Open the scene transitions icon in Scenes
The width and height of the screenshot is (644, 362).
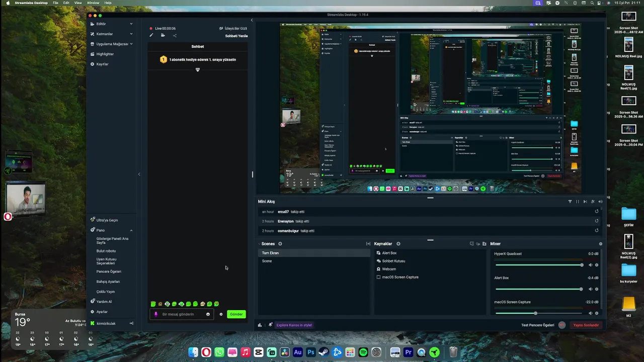(368, 244)
